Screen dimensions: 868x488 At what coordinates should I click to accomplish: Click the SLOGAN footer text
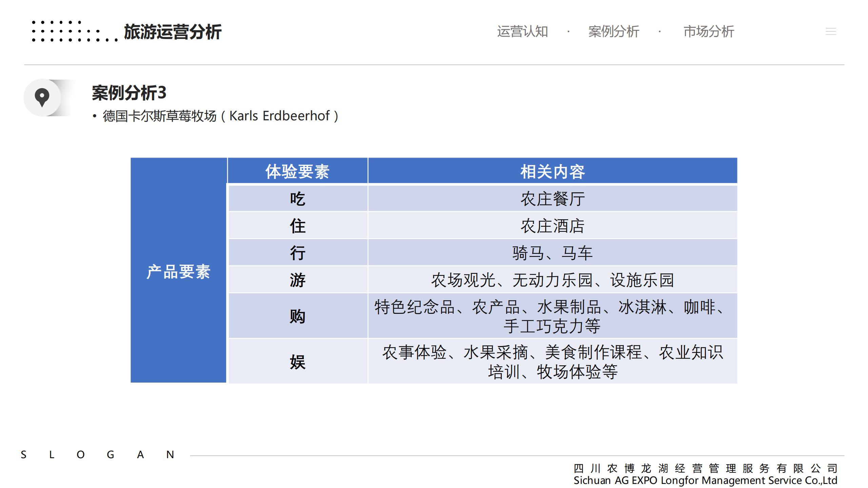coord(97,454)
